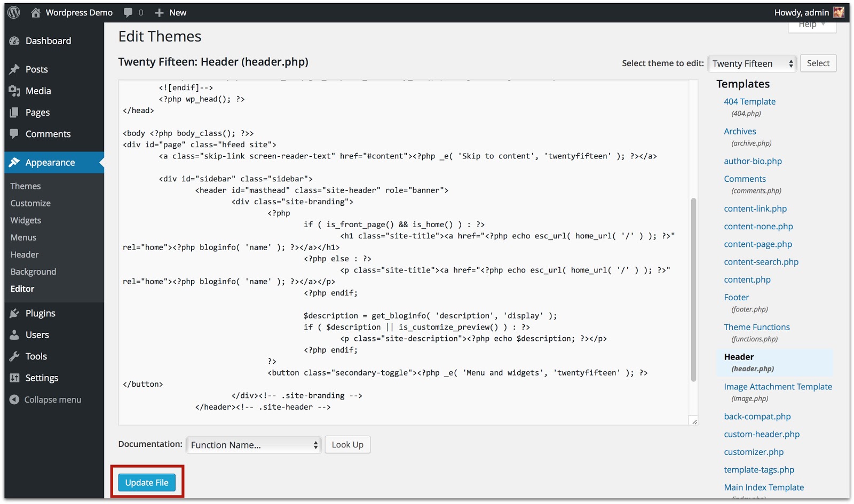Open Media via its camera icon
The image size is (854, 504).
pyautogui.click(x=14, y=91)
